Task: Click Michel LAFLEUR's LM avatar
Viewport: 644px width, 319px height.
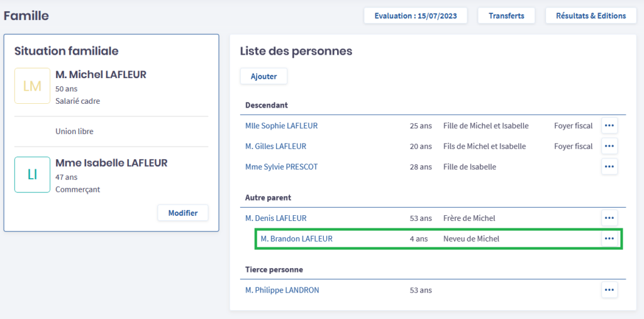Action: [x=32, y=86]
